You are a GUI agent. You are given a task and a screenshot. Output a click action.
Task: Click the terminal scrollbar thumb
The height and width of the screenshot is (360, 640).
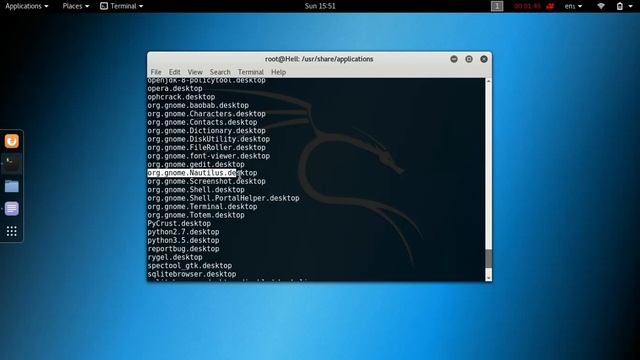point(488,258)
